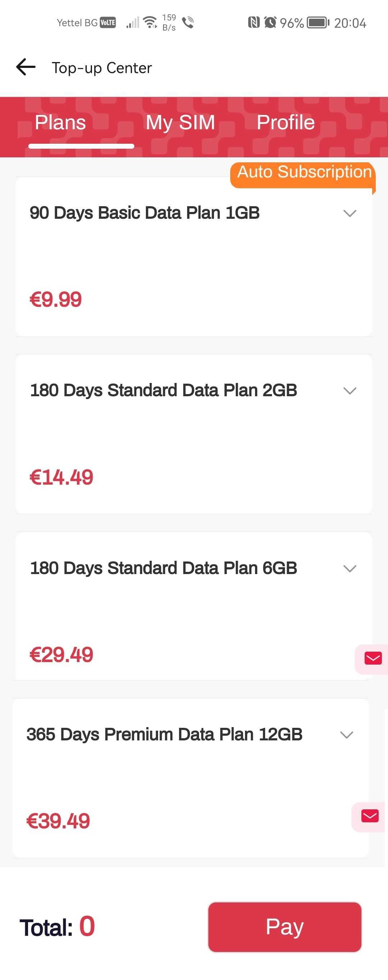Viewport: 388px width, 980px height.
Task: Expand the 90 Days Basic 1GB plan
Action: [350, 213]
